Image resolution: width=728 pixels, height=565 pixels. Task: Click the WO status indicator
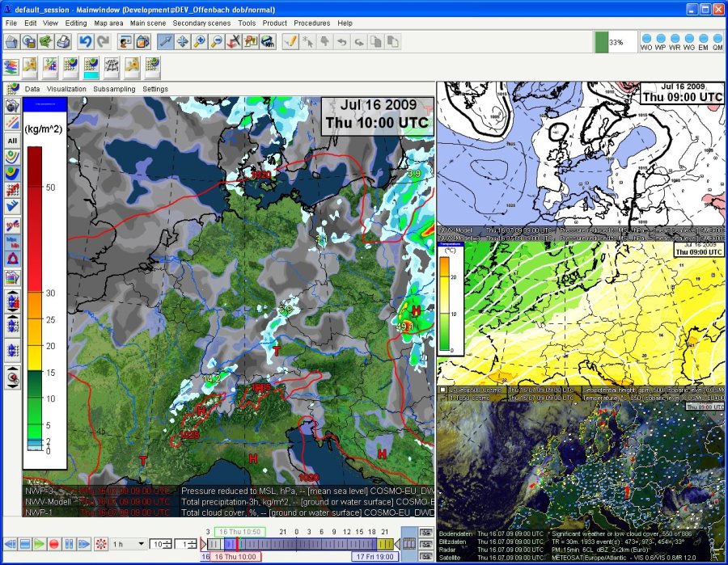coord(646,42)
